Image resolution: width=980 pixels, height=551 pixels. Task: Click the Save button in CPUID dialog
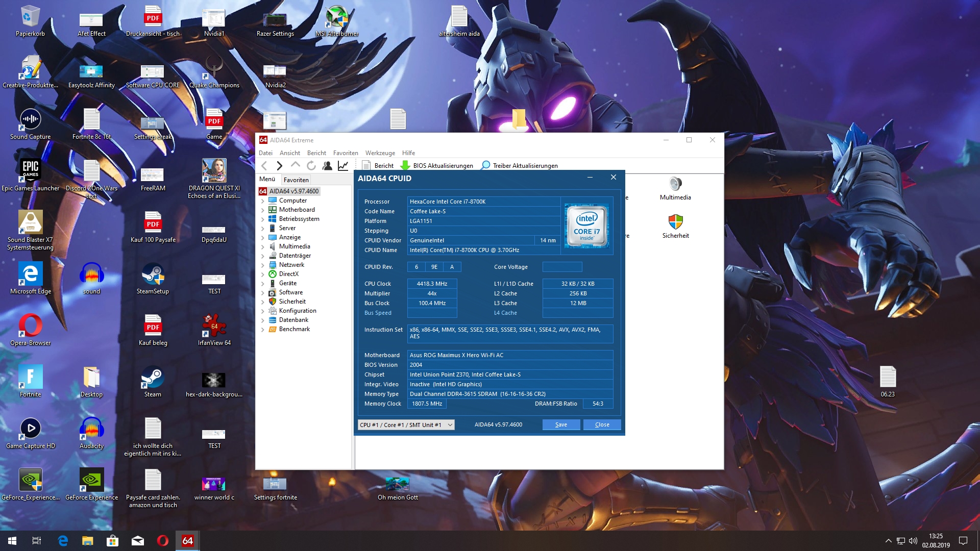(561, 425)
